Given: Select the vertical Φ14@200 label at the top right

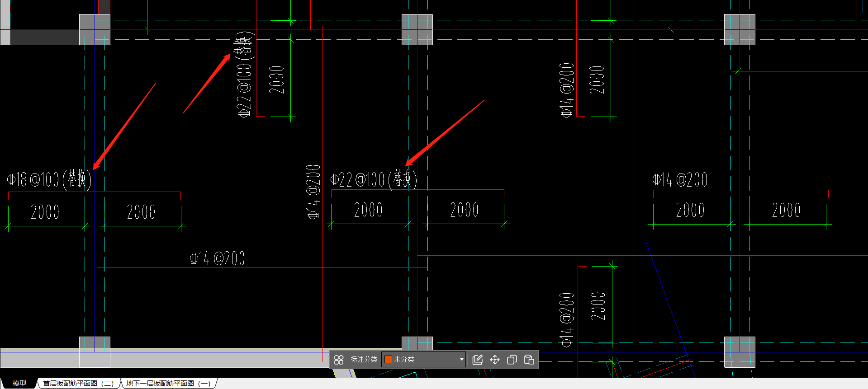Looking at the screenshot, I should pyautogui.click(x=567, y=90).
